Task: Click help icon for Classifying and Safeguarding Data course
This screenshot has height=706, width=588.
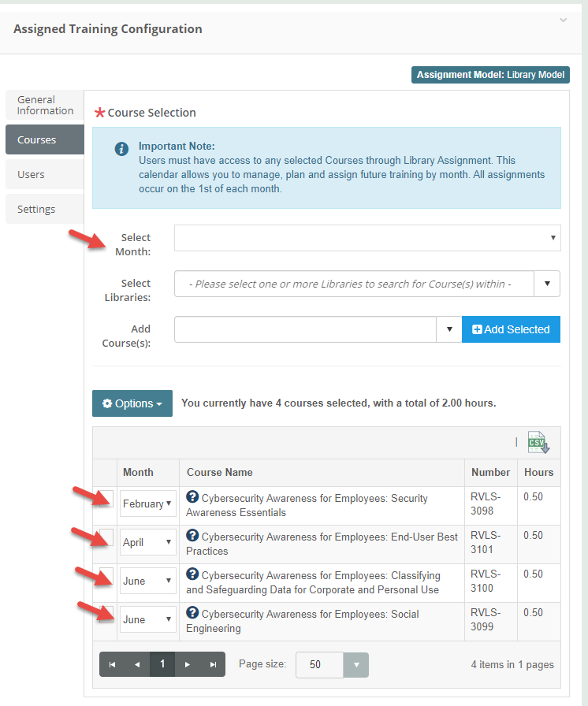Action: [x=192, y=574]
